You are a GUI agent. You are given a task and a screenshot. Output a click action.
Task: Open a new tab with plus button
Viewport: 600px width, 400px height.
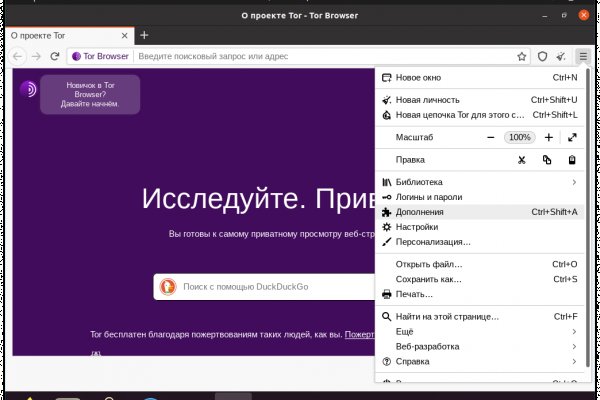[144, 35]
